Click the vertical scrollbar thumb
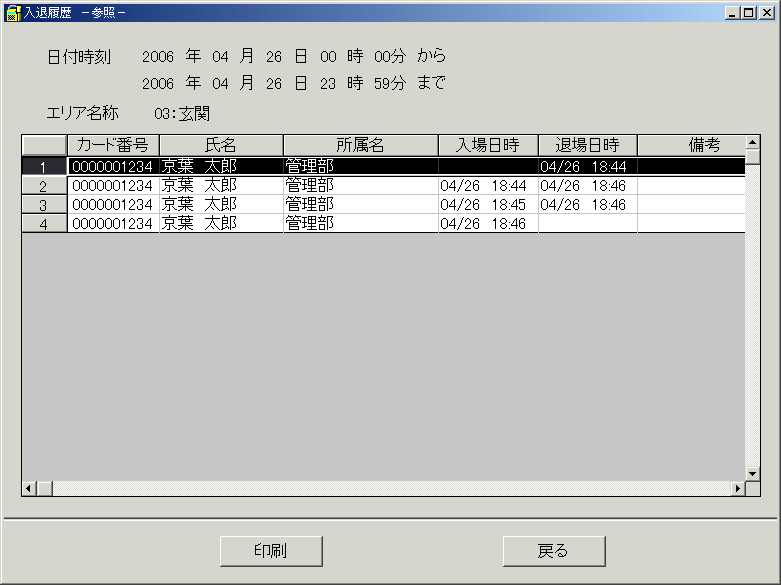 [x=752, y=157]
